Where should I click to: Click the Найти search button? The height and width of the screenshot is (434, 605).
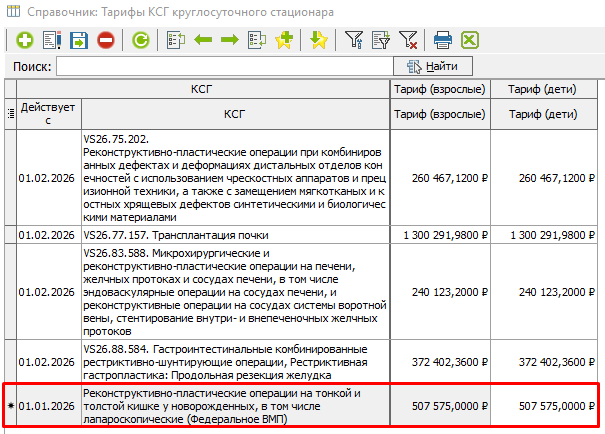433,66
